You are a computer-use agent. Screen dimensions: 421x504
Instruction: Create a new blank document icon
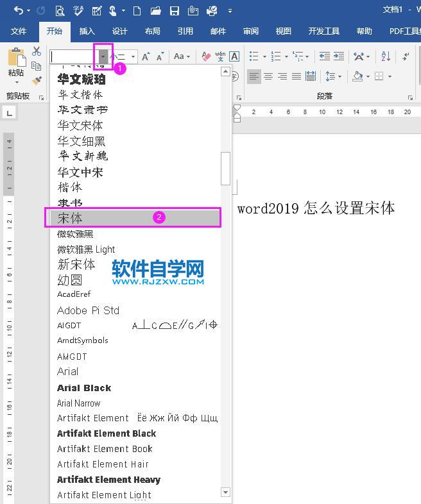[x=137, y=11]
